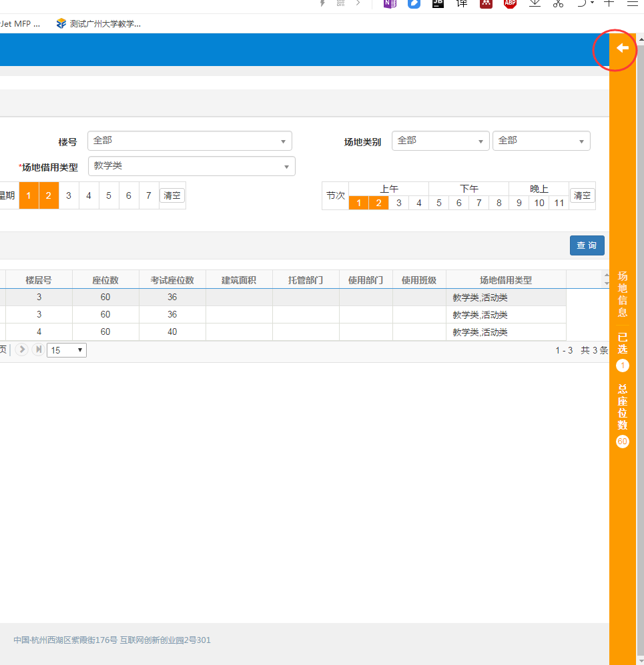Toggle weekday 1 selection off
Viewport: 644px width, 665px height.
[x=29, y=196]
